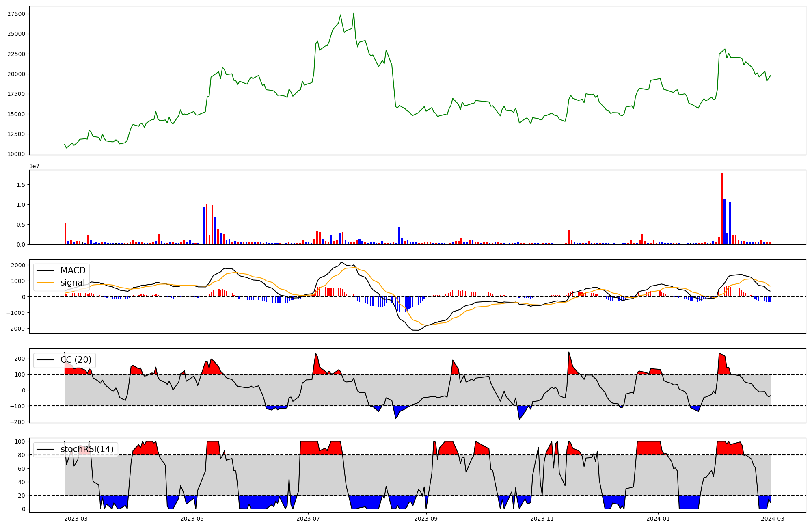
Task: Click the 1e7 exponent label on volume chart
Action: coord(35,166)
